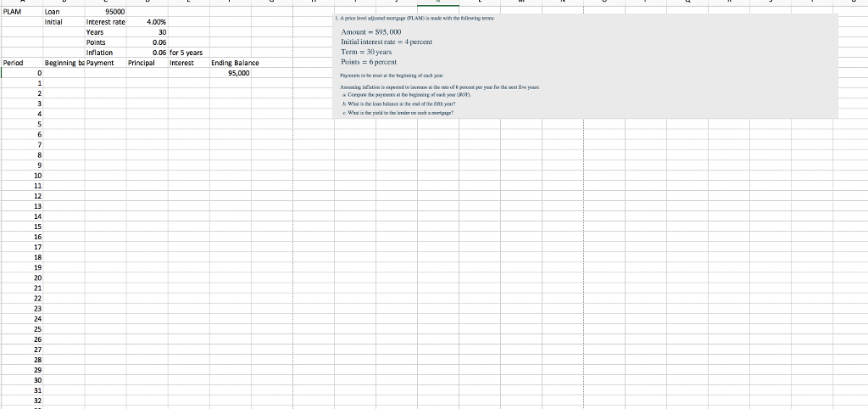Select the Interest column header cell

(x=189, y=63)
